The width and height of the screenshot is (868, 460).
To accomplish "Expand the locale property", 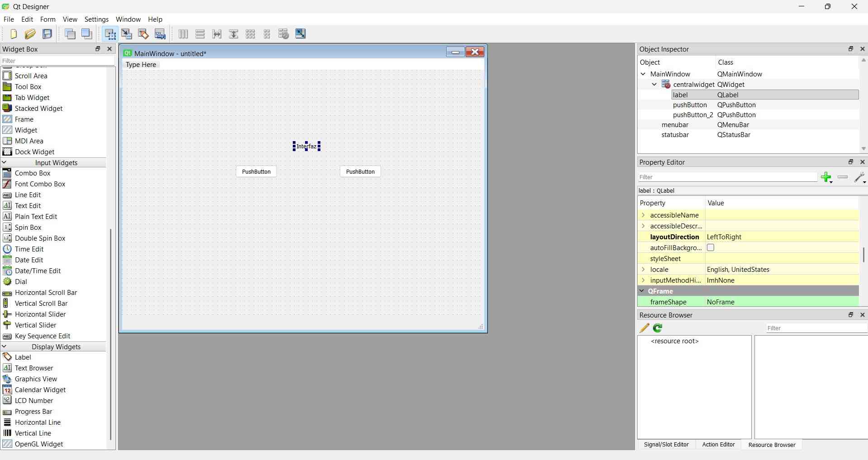I will coord(643,269).
